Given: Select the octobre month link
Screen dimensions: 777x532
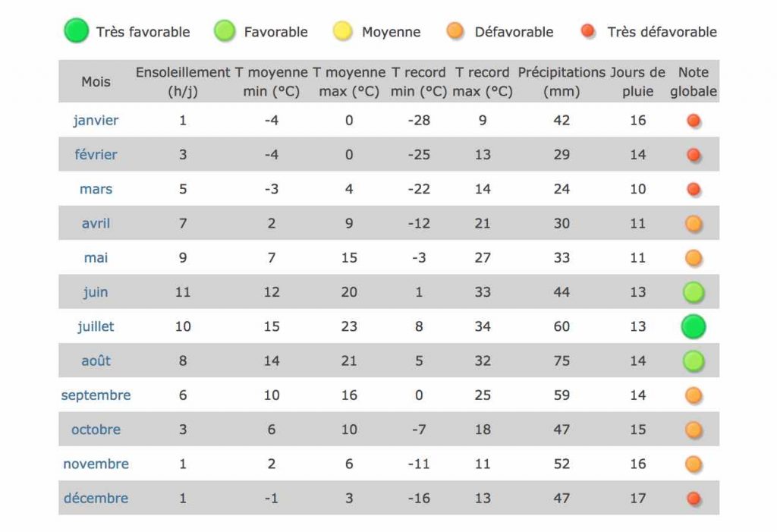Looking at the screenshot, I should pyautogui.click(x=96, y=430).
